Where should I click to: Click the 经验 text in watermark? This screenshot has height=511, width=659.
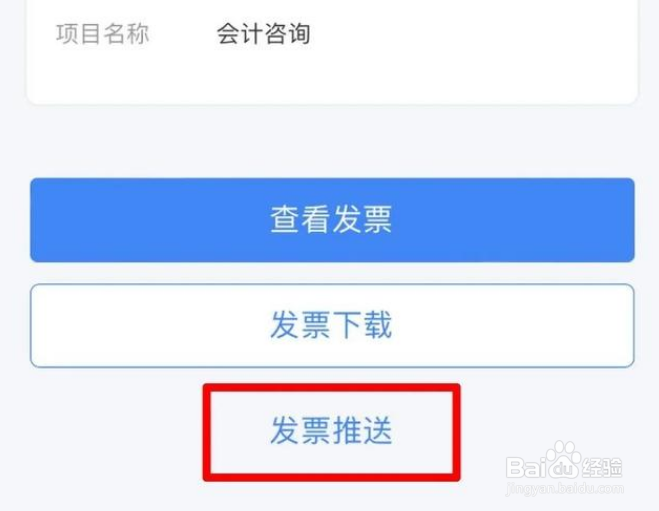[x=602, y=467]
